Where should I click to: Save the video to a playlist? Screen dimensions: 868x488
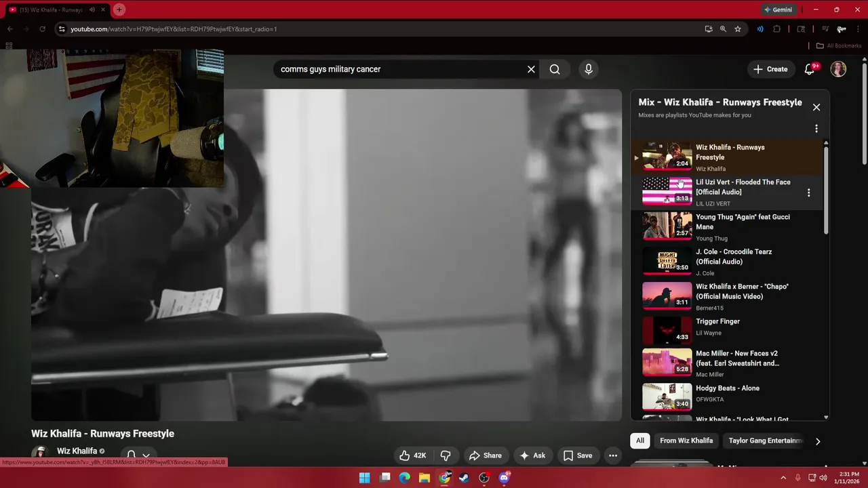(x=578, y=455)
